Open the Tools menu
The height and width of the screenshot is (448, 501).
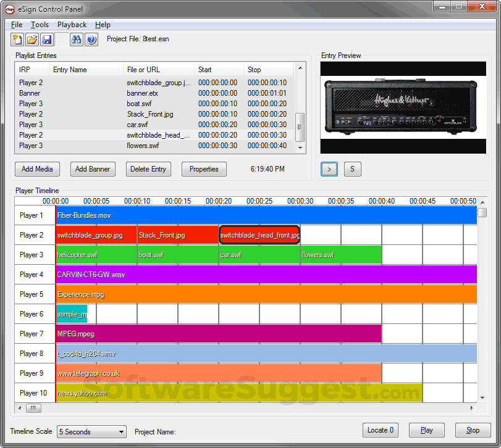40,25
